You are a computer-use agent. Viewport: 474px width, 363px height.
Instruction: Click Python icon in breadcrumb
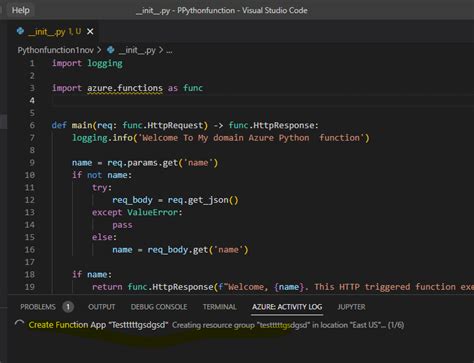pyautogui.click(x=111, y=50)
